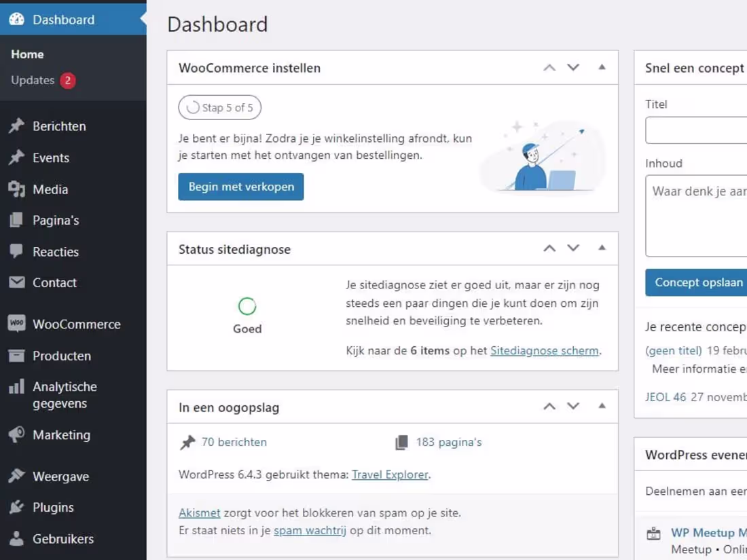The image size is (747, 560).
Task: Open the Pagina's menu
Action: [73, 221]
